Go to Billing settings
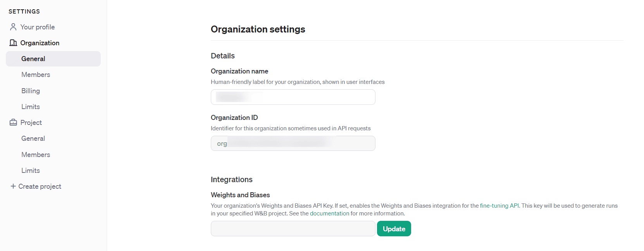Image resolution: width=644 pixels, height=251 pixels. [31, 91]
